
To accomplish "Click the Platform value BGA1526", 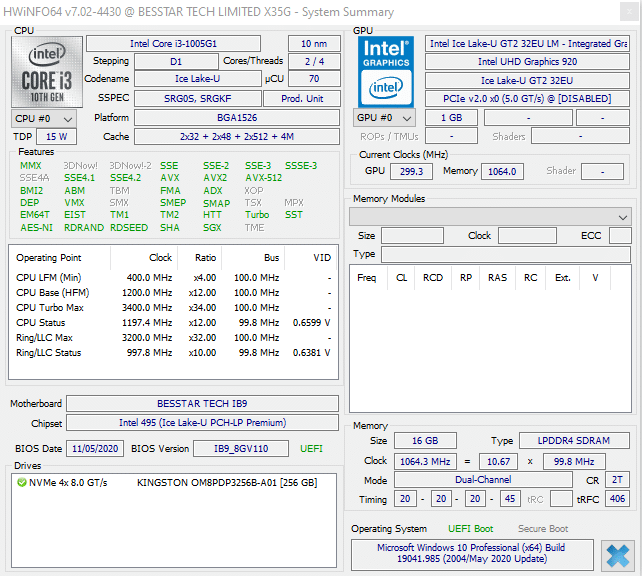I will pos(237,118).
